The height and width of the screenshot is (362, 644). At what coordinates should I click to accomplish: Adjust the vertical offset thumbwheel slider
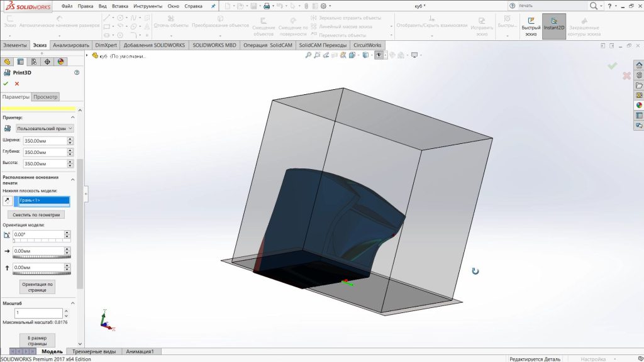pyautogui.click(x=42, y=273)
